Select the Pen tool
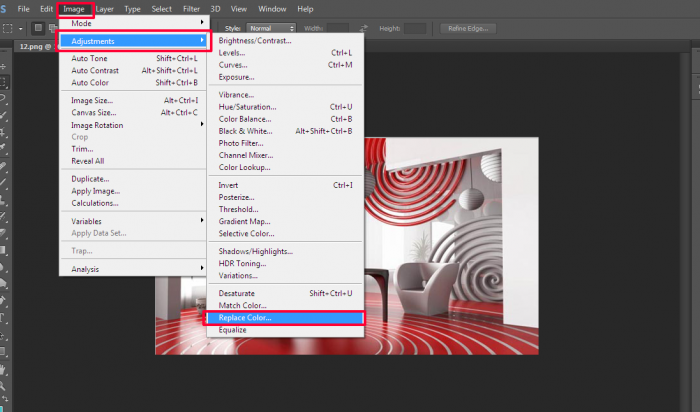Viewport: 700px width, 412px height. 4,301
